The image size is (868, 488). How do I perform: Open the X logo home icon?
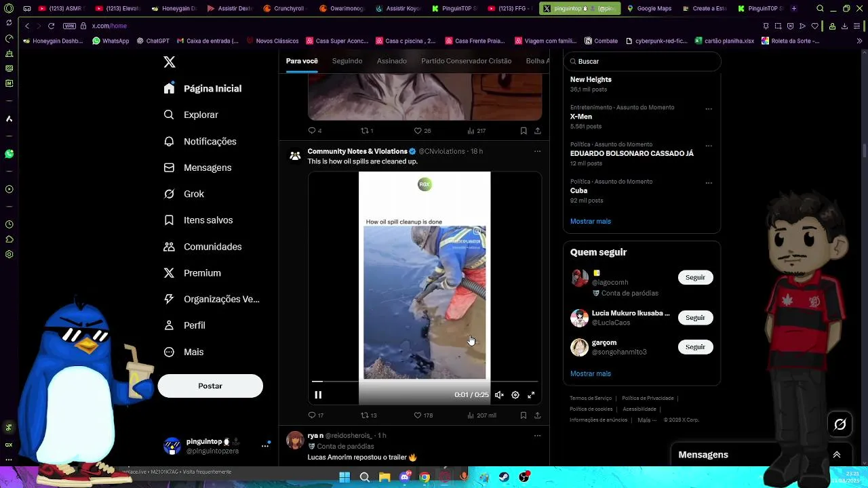point(170,62)
